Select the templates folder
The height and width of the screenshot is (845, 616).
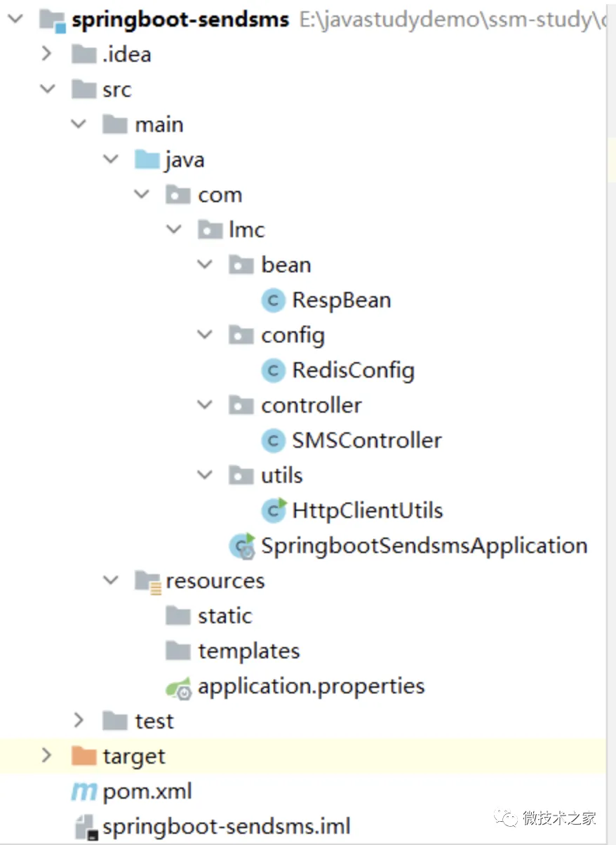248,651
